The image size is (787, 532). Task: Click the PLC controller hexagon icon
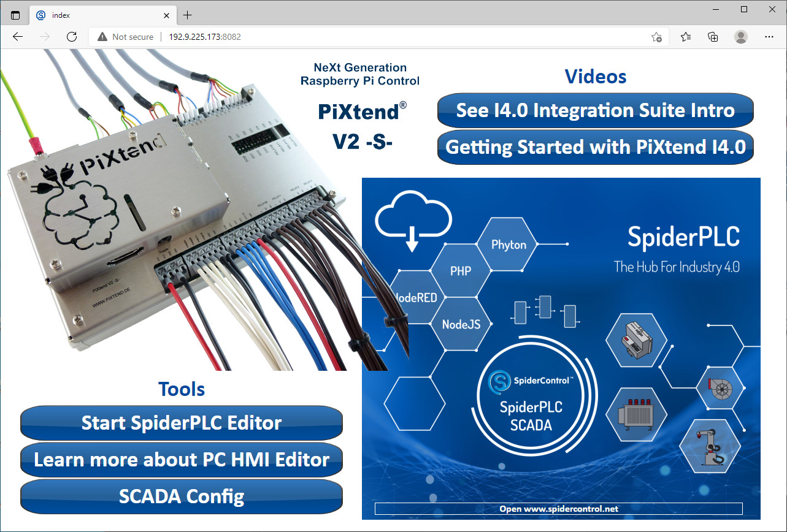[x=636, y=340]
